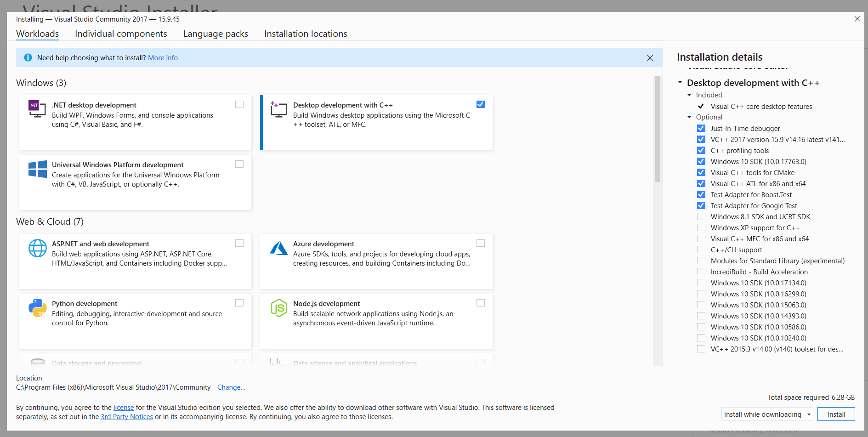868x437 pixels.
Task: Select the Python development workload card
Action: click(135, 321)
